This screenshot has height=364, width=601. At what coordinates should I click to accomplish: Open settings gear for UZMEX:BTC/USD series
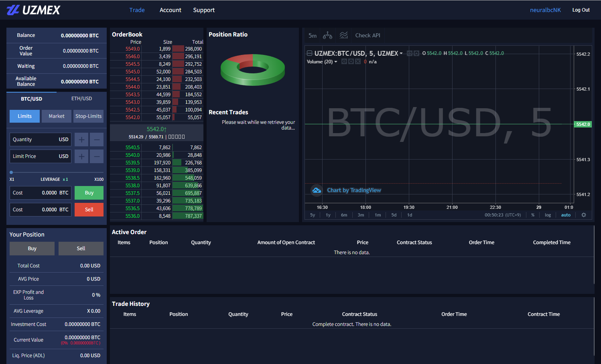click(x=416, y=53)
